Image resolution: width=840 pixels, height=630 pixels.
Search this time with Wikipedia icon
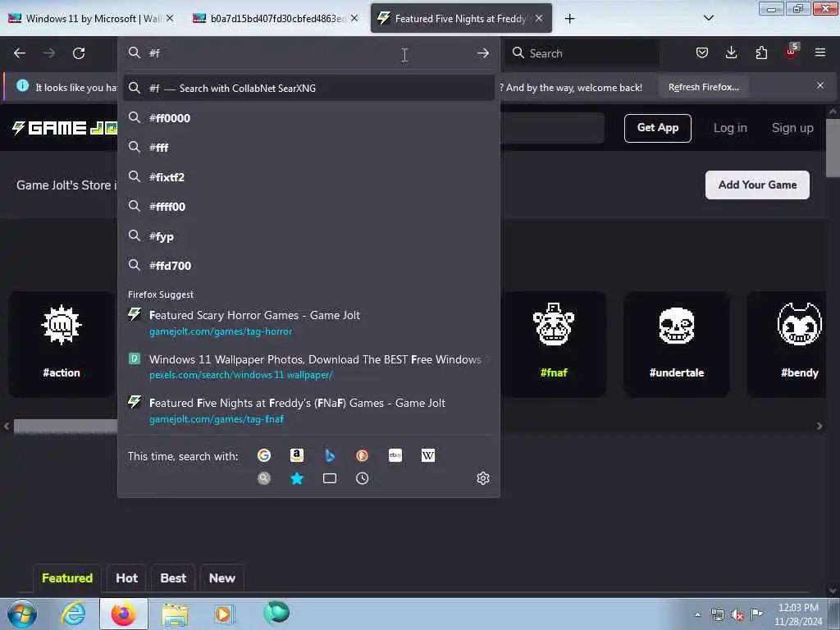(428, 455)
